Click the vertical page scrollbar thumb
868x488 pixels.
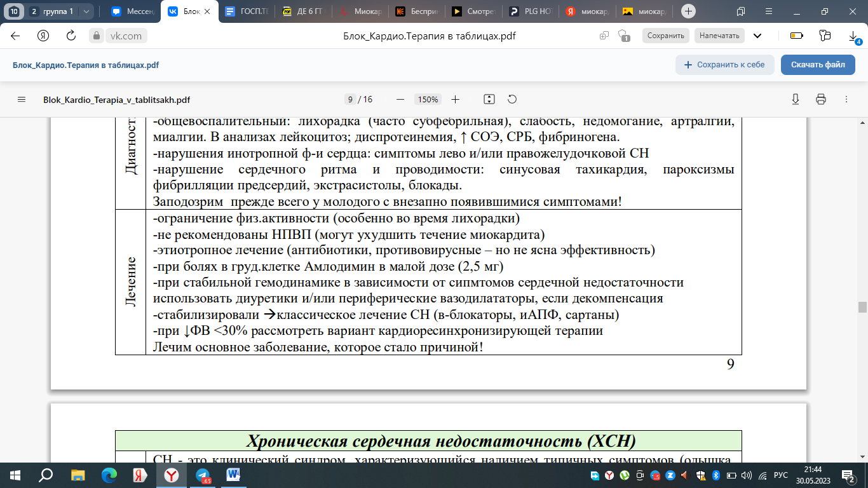862,308
